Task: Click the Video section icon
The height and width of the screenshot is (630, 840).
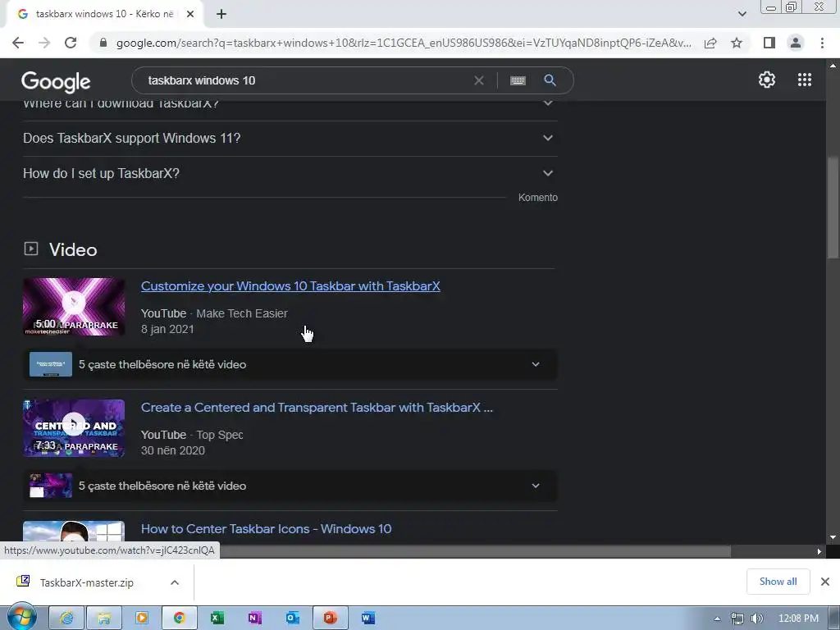Action: pos(31,249)
